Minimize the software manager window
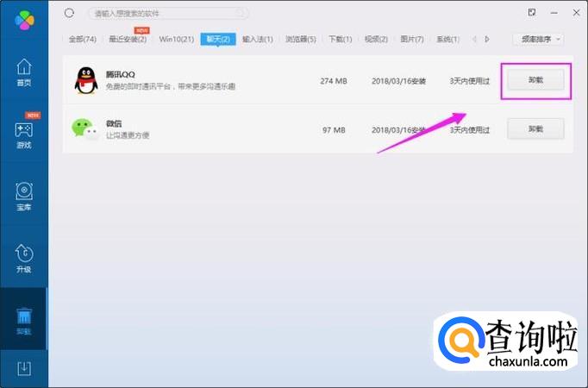The width and height of the screenshot is (588, 388). point(554,13)
